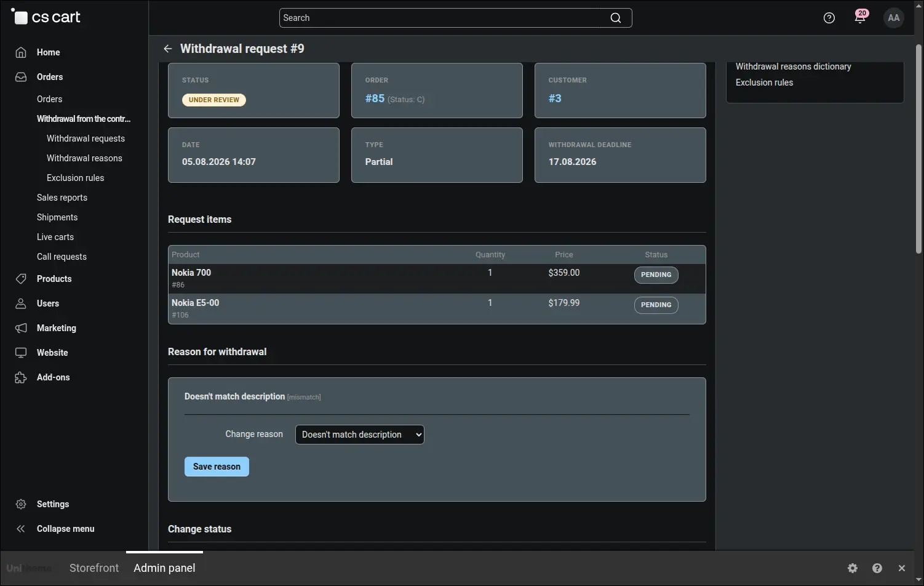Click the Change status heading
Viewport: 924px width, 586px height.
coord(200,529)
